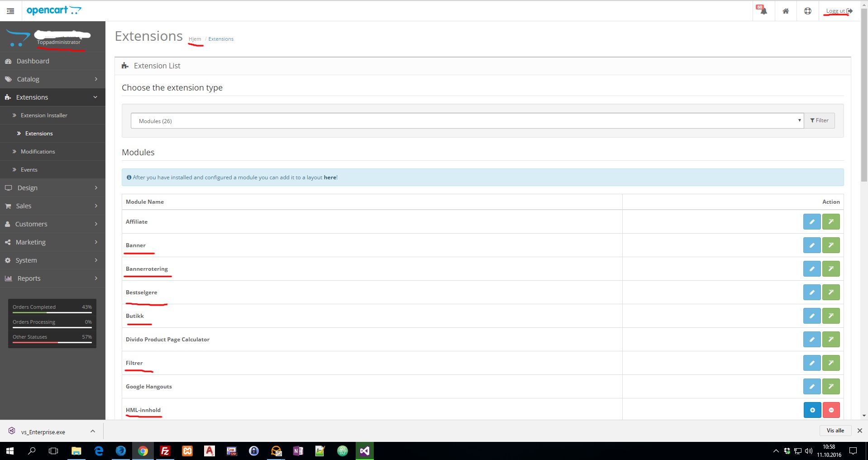Open the storefront home icon

click(x=786, y=11)
